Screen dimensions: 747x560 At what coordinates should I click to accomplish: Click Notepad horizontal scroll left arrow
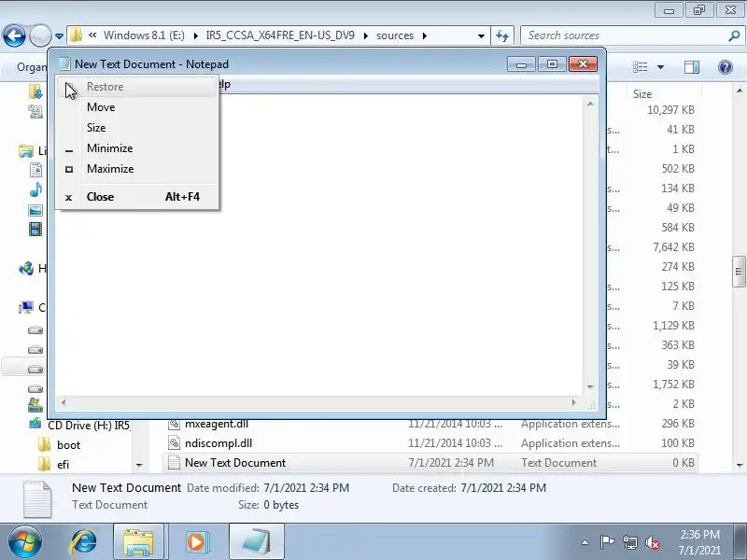click(x=63, y=403)
